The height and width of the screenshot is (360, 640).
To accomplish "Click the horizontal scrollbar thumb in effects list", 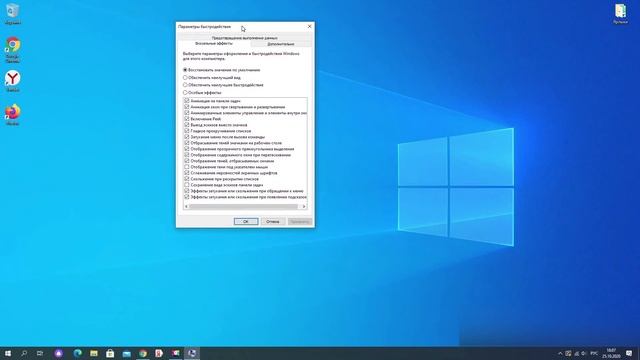I will point(244,207).
